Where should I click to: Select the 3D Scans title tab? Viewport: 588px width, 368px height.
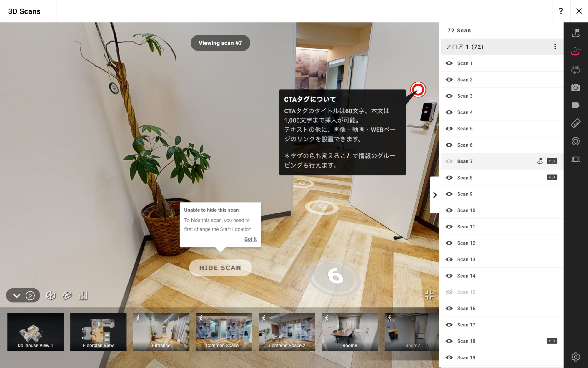point(24,11)
